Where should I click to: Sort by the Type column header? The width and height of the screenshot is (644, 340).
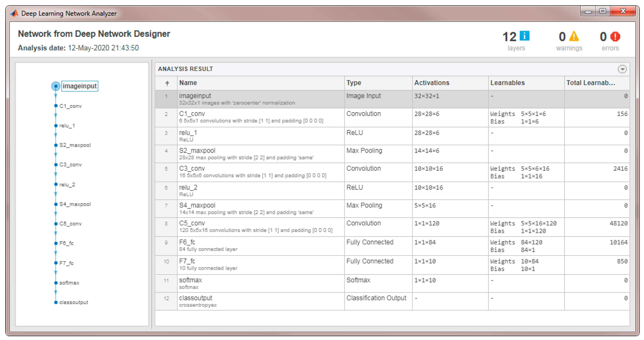pyautogui.click(x=354, y=83)
